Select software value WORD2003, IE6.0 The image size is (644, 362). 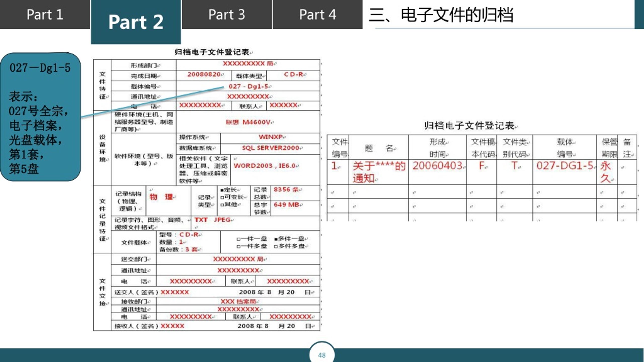(x=264, y=166)
